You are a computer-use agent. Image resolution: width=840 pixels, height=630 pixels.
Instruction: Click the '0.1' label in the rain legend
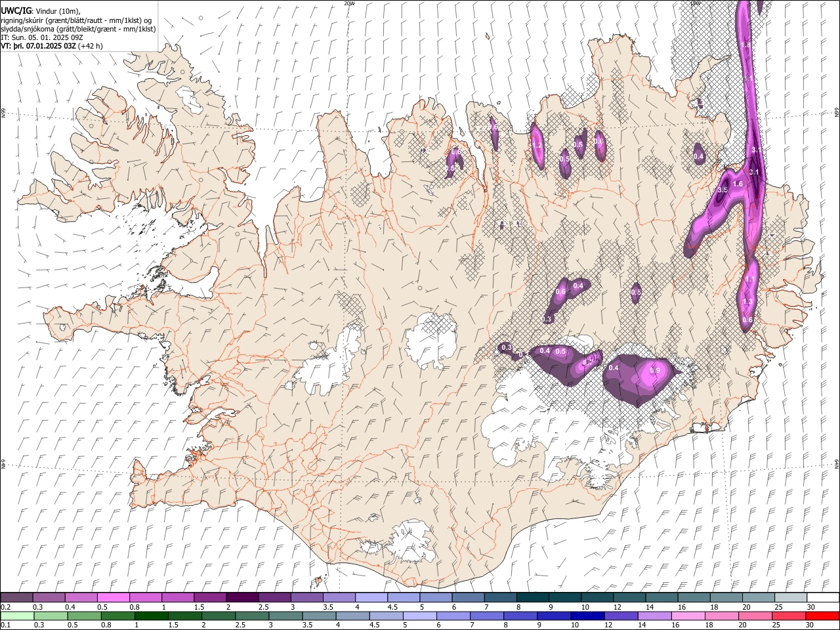pos(6,625)
